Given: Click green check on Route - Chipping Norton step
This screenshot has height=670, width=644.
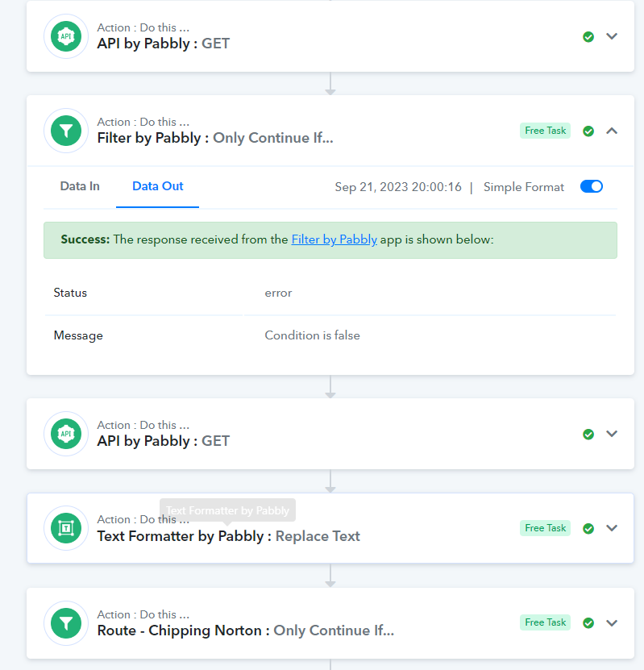Looking at the screenshot, I should point(588,623).
